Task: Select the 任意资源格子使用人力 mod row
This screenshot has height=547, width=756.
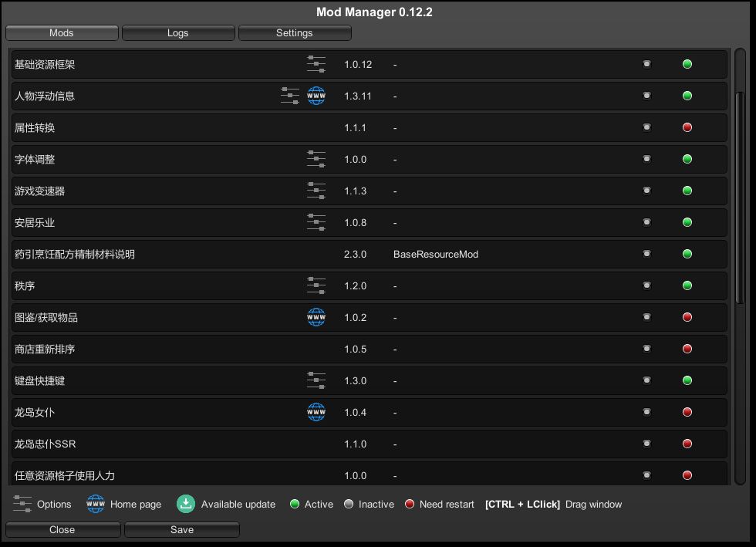Action: (x=154, y=475)
